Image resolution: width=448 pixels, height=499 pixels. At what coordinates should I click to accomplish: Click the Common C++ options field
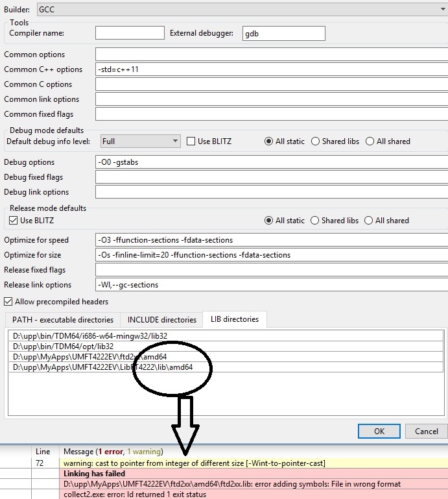click(271, 69)
